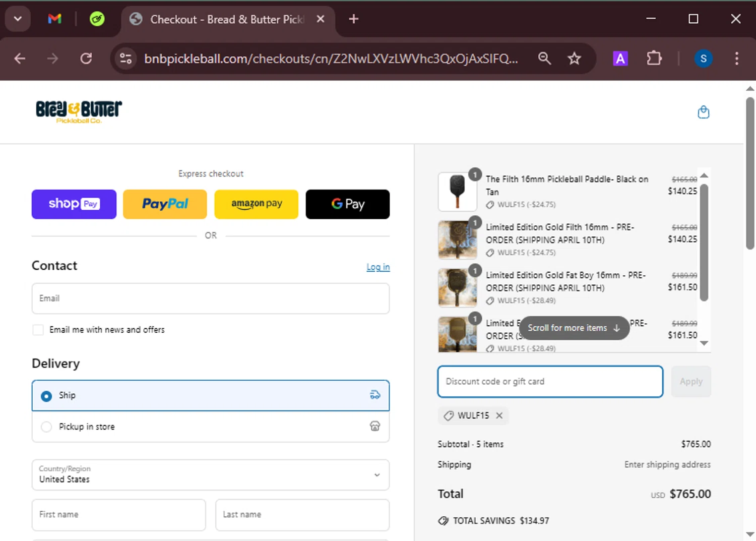Viewport: 756px width, 541px height.
Task: Click Scroll for more items pill
Action: 574,328
